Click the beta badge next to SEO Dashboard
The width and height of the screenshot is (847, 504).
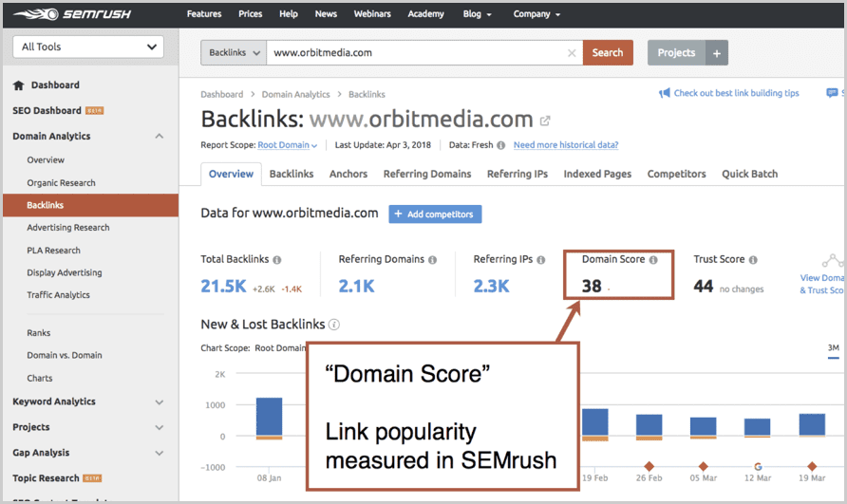(x=95, y=111)
